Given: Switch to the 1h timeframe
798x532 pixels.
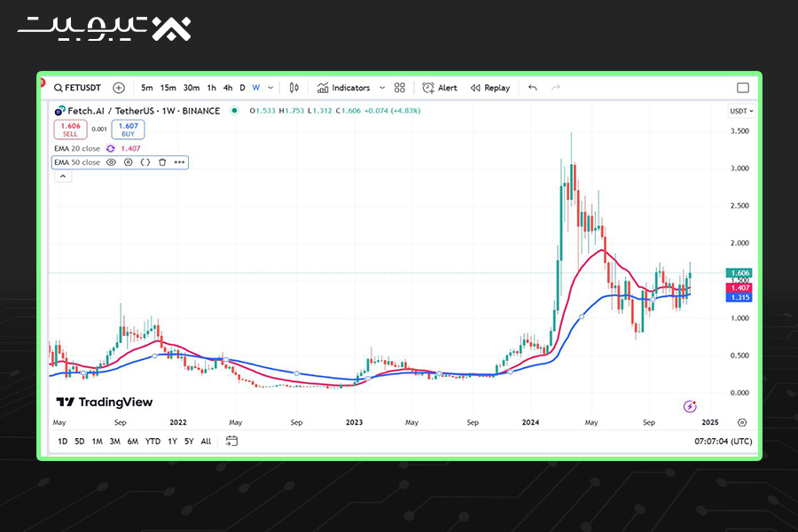Looking at the screenshot, I should [212, 88].
